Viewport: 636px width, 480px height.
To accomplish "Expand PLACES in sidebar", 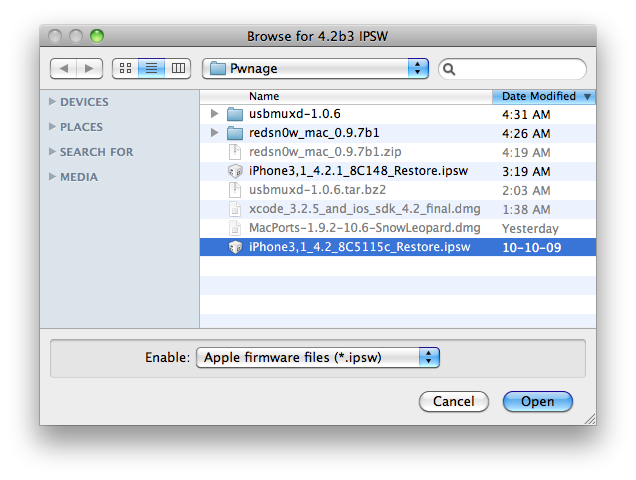I will pyautogui.click(x=52, y=127).
